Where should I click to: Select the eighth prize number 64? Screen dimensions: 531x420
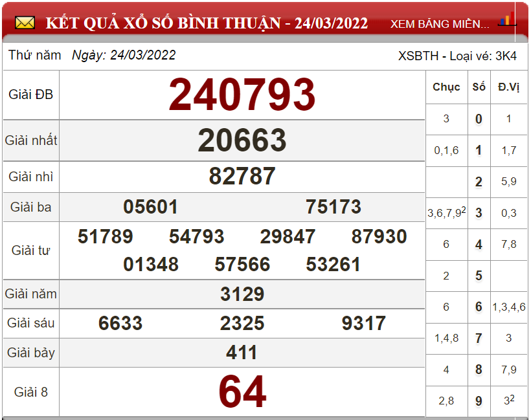pos(242,392)
